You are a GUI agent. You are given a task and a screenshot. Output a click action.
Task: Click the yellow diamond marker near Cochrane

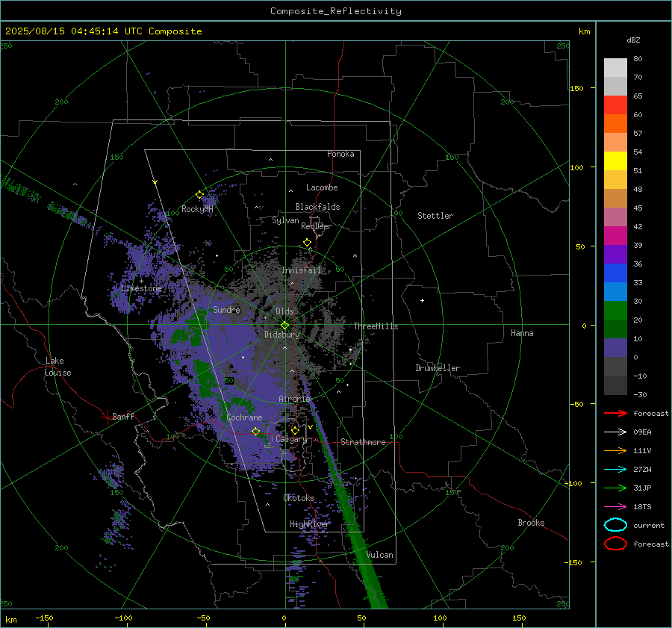click(255, 431)
